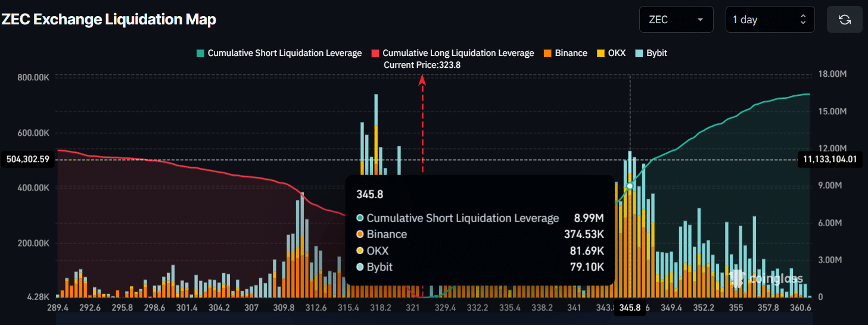Click the red arrowhead on the current price line
868x325 pixels.
click(422, 80)
